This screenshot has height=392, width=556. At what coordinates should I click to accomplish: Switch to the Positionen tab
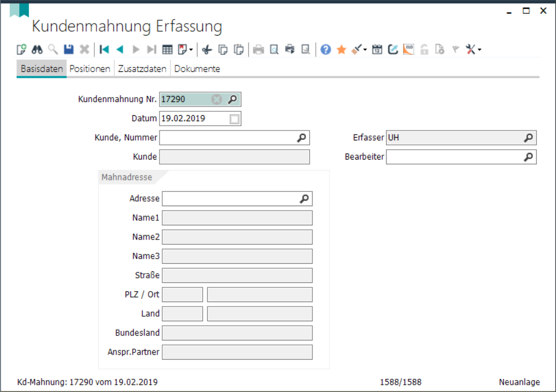point(90,69)
